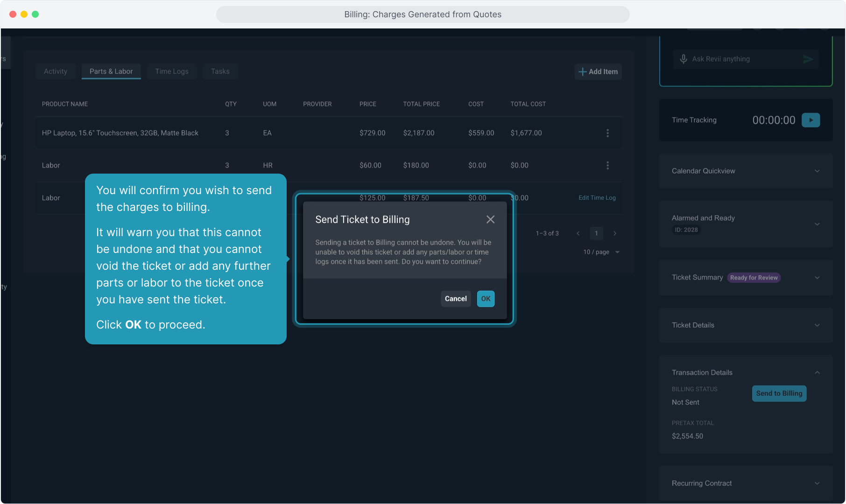Open options menu for first Labor row
Viewport: 846px width, 504px height.
[x=607, y=165]
